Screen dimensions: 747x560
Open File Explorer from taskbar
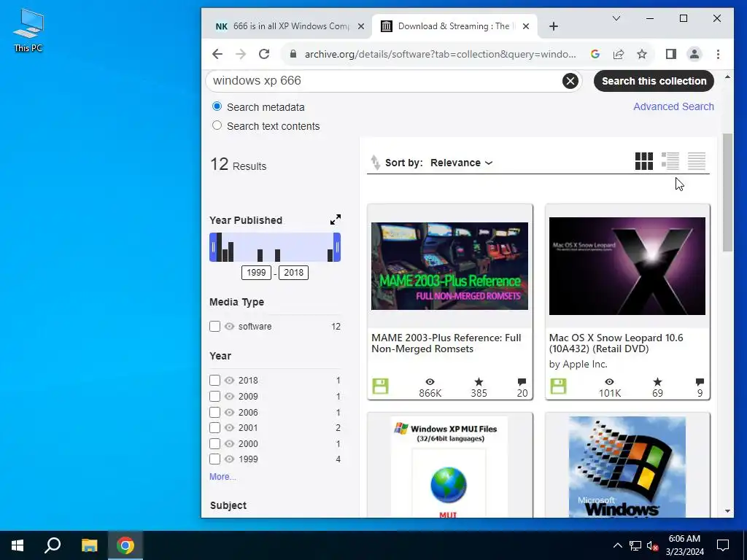(x=89, y=545)
